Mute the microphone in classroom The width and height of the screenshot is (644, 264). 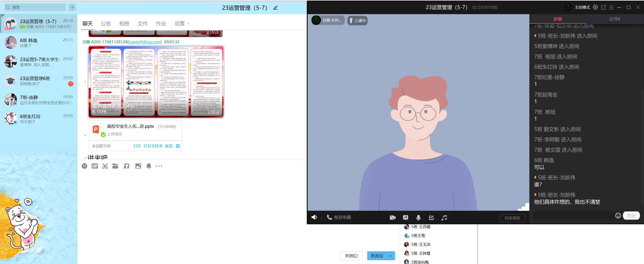[x=418, y=218]
